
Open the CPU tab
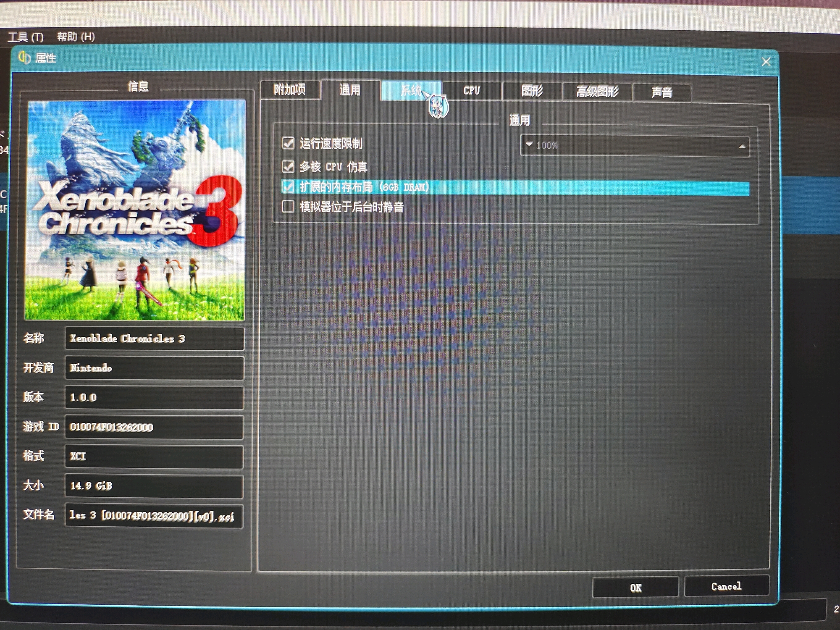tap(472, 91)
